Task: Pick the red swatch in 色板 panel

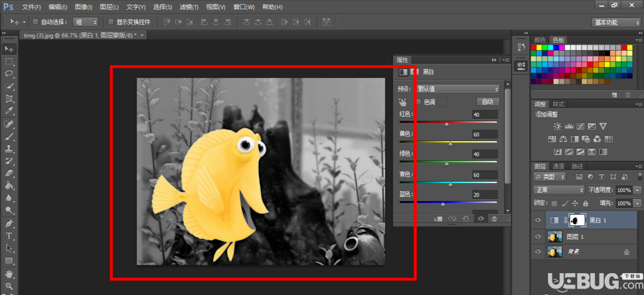Action: point(534,48)
